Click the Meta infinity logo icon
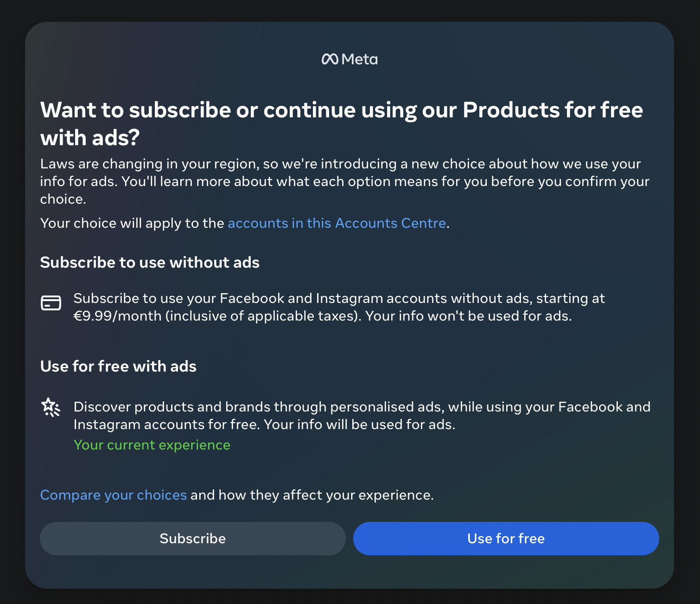The image size is (700, 604). coord(330,59)
